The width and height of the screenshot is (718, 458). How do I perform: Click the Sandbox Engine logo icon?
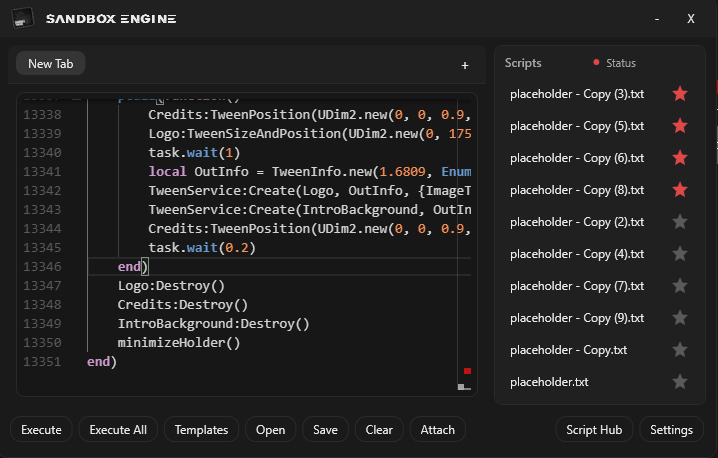[23, 18]
